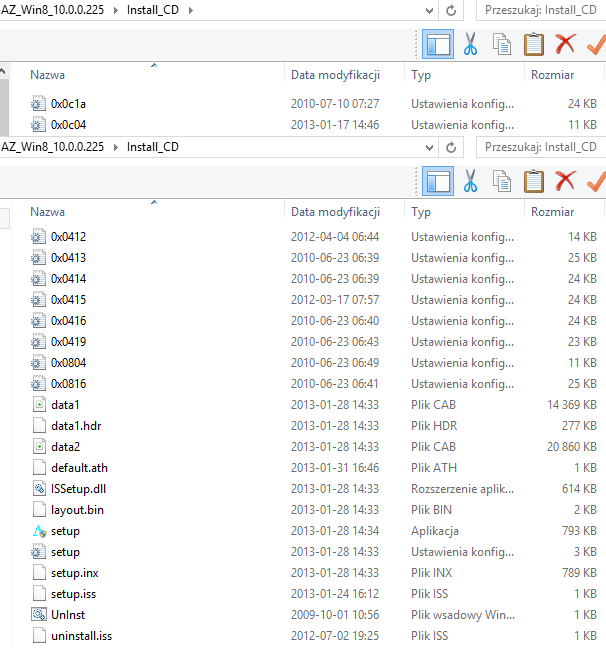Click Copy icon in upper toolbar
This screenshot has height=649, width=606.
tap(502, 44)
